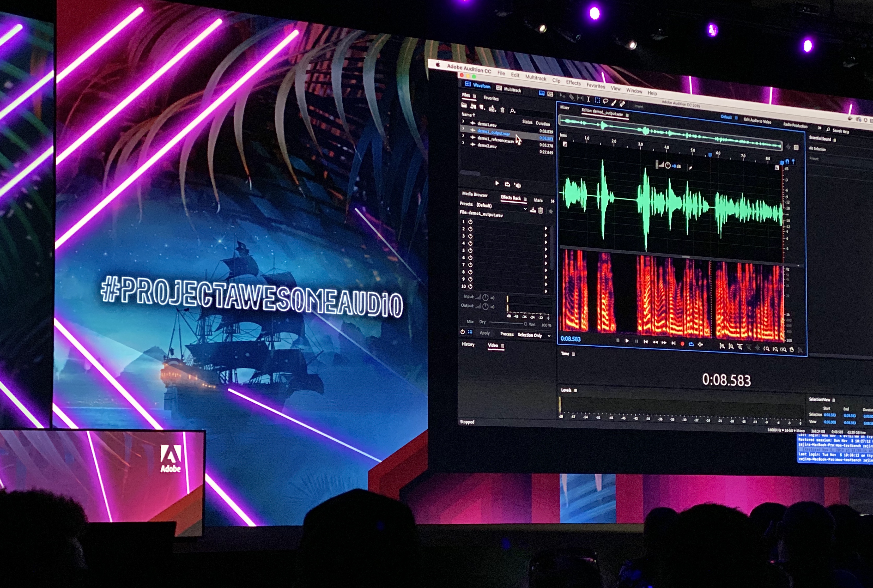
Task: Click the red Record button
Action: [x=682, y=344]
